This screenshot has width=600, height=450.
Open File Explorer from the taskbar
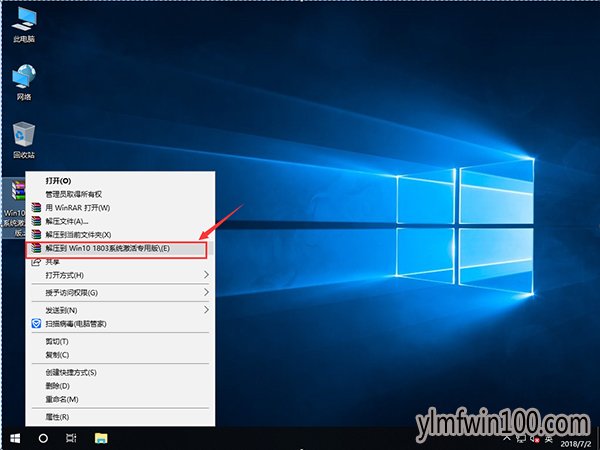(101, 438)
